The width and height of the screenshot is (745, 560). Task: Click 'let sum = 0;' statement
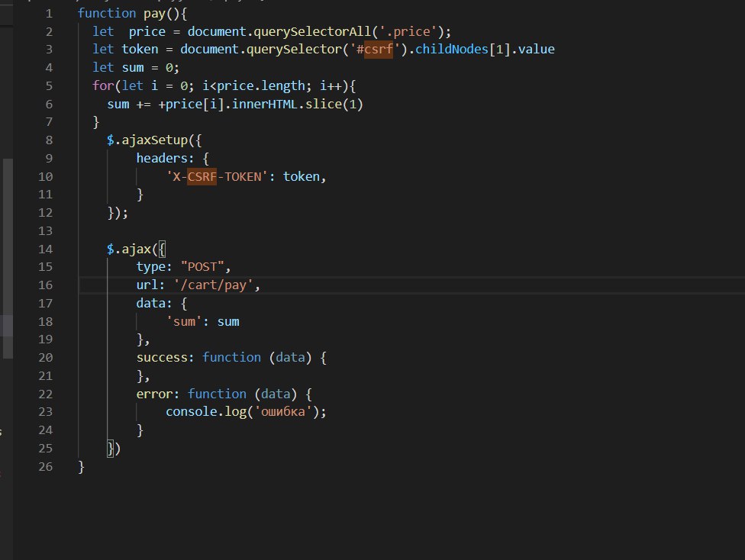point(136,68)
